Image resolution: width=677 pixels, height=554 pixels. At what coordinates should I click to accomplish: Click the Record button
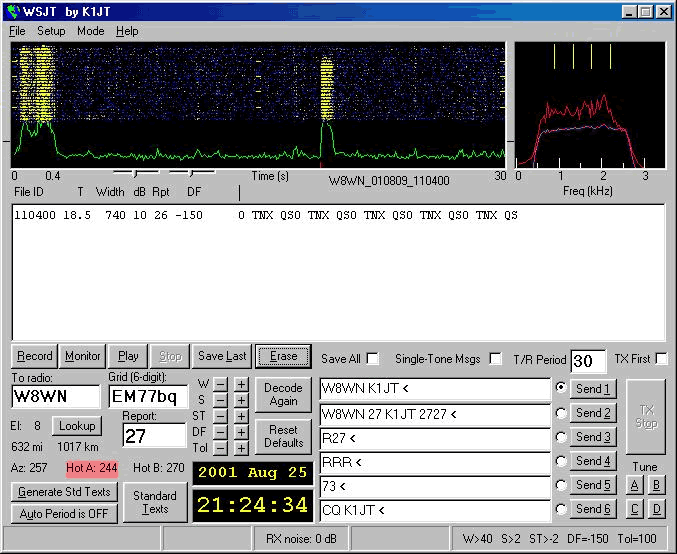click(x=35, y=356)
